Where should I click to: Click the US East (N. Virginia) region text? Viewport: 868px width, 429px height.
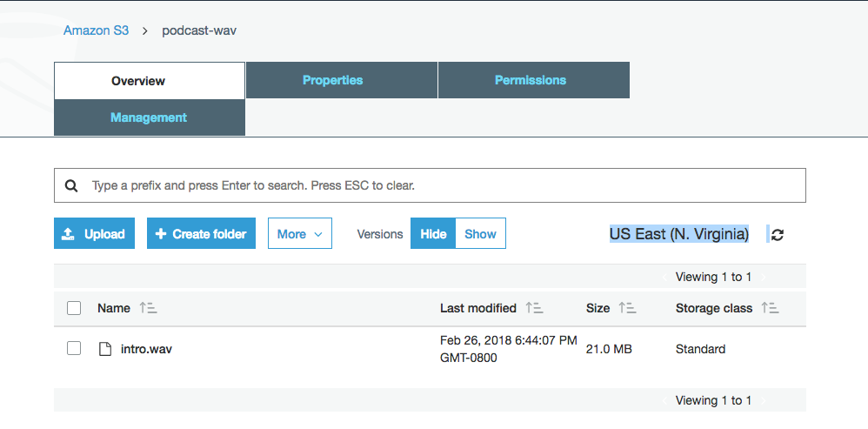[x=679, y=234]
